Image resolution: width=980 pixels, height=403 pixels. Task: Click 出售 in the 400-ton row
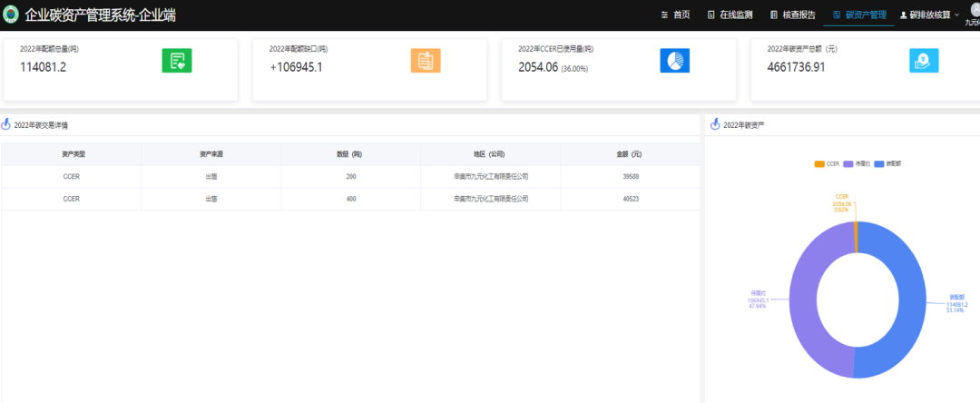pyautogui.click(x=211, y=199)
